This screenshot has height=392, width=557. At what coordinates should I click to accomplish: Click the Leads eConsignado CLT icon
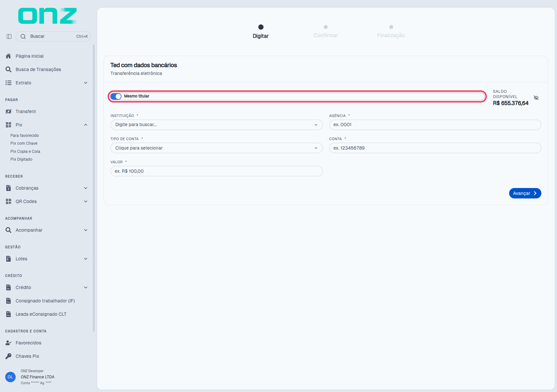coord(8,314)
